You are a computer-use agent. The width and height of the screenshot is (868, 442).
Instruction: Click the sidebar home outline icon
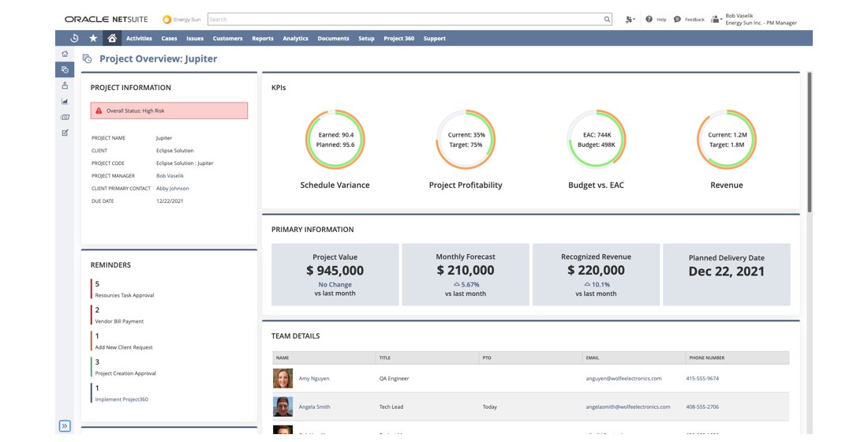click(65, 54)
